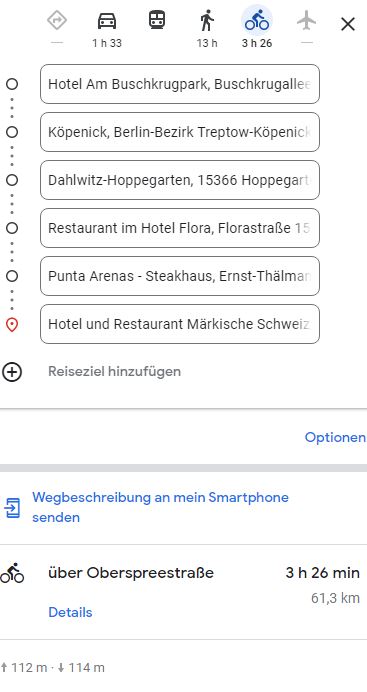The image size is (367, 692).
Task: Edit the Dahlwitz-Hoppegarten waypoint field
Action: point(180,180)
